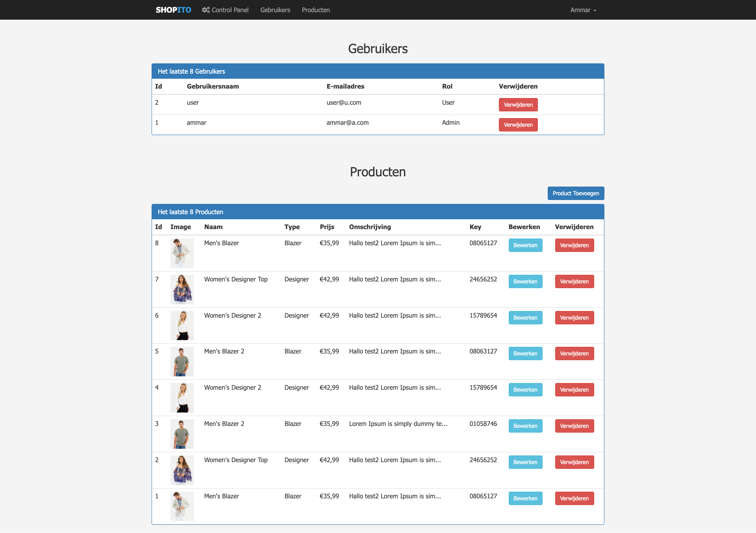Edit product id 1 Men's Blazer
This screenshot has height=533, width=756.
point(525,498)
